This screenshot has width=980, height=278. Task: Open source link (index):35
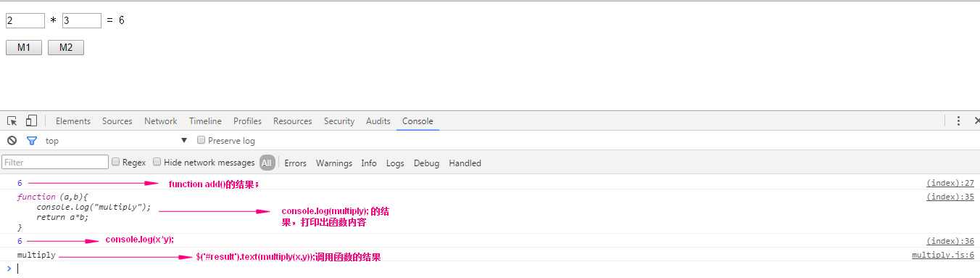point(950,197)
